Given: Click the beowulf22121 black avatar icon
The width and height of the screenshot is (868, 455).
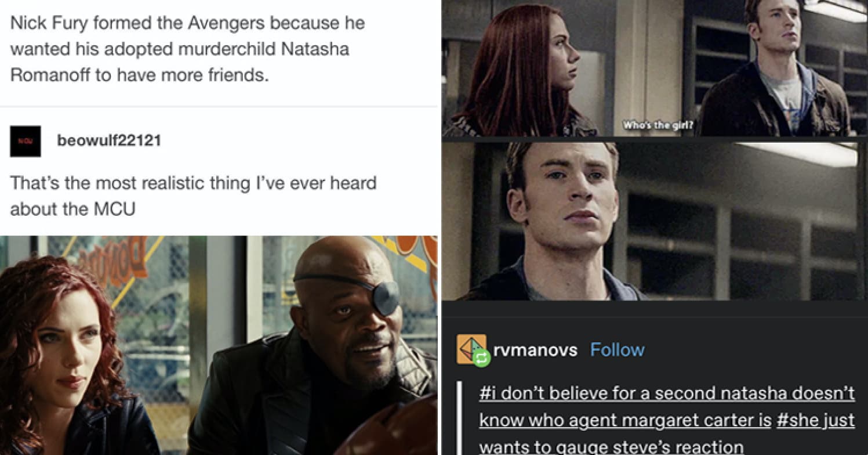Looking at the screenshot, I should pos(26,141).
